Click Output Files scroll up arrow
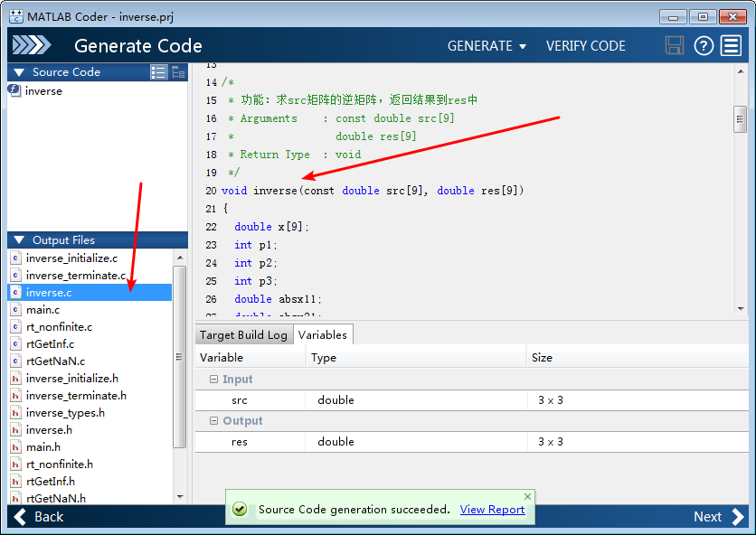Viewport: 756px width, 535px height. coord(180,258)
